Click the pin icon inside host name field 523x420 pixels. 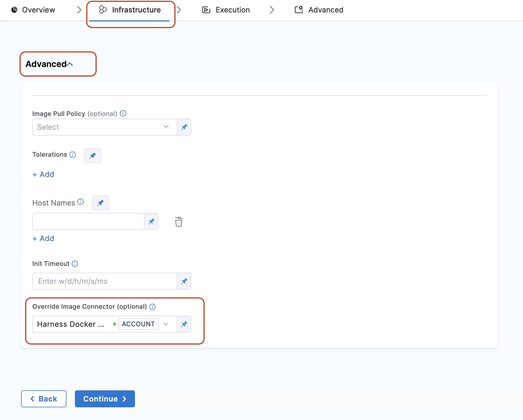[151, 221]
